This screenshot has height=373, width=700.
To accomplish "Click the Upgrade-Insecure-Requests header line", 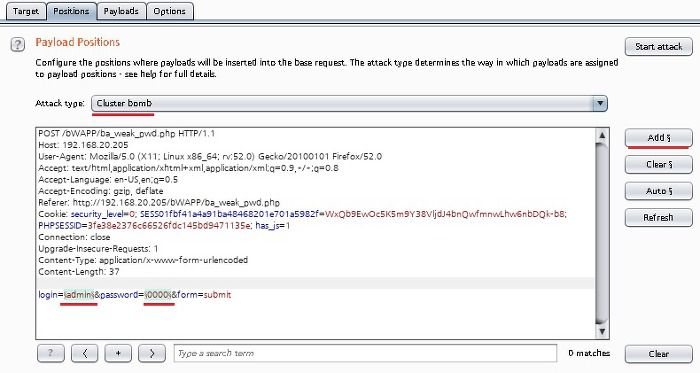I will 98,249.
